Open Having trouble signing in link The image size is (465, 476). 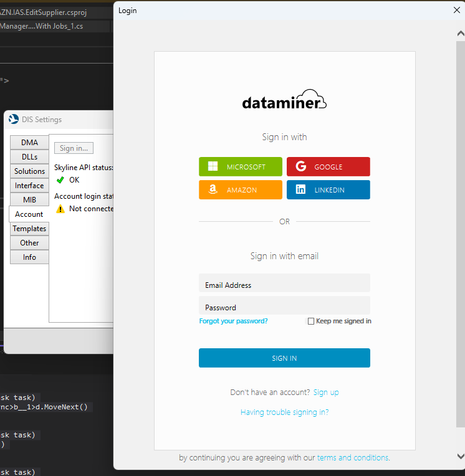tap(284, 412)
